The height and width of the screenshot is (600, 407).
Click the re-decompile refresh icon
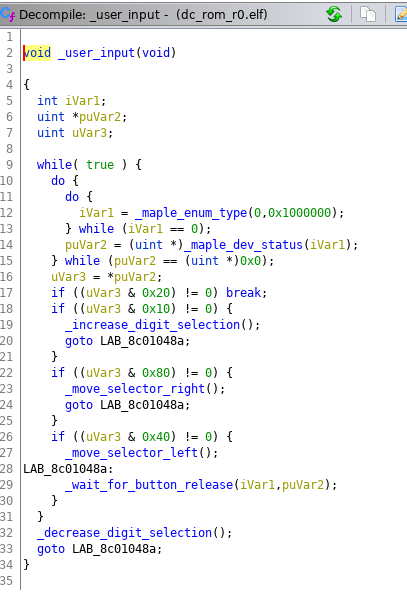point(334,15)
